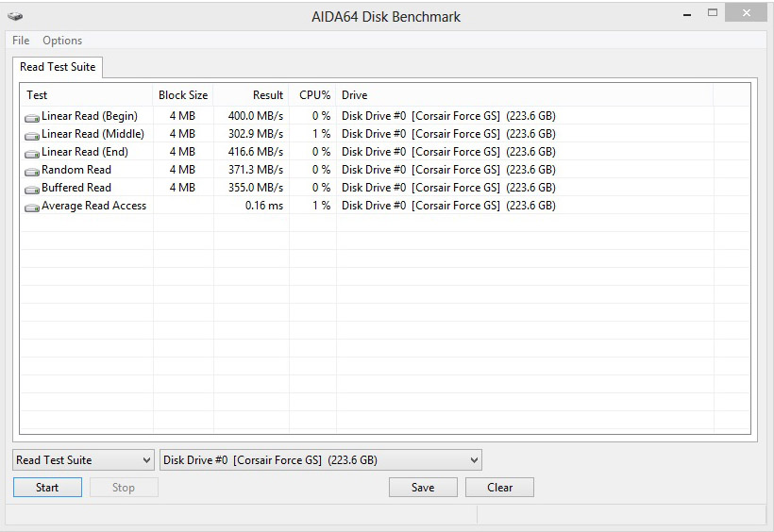Click the Drive column header
774x532 pixels.
(525, 95)
